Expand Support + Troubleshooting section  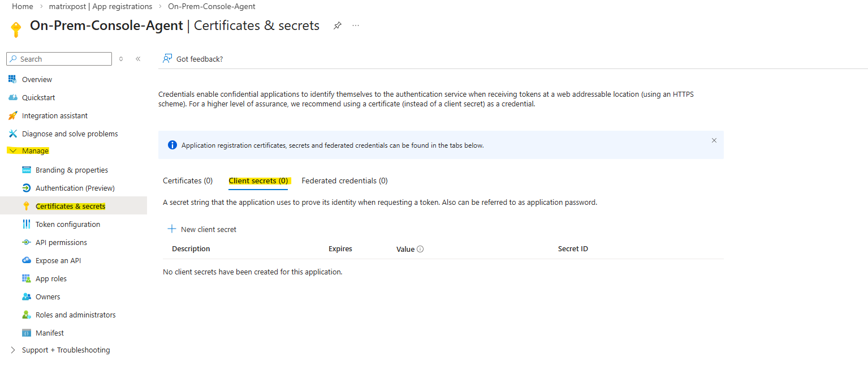pos(13,350)
